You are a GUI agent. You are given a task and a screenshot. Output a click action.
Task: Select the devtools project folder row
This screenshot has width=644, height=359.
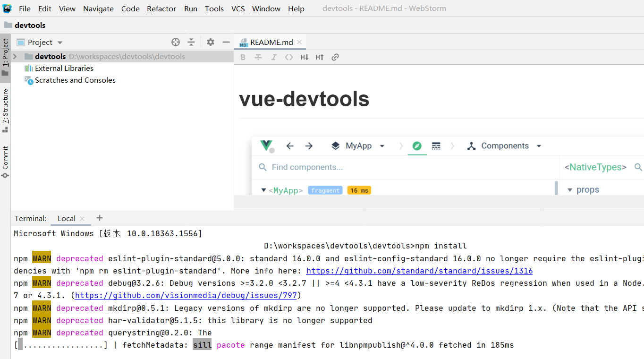pos(122,56)
